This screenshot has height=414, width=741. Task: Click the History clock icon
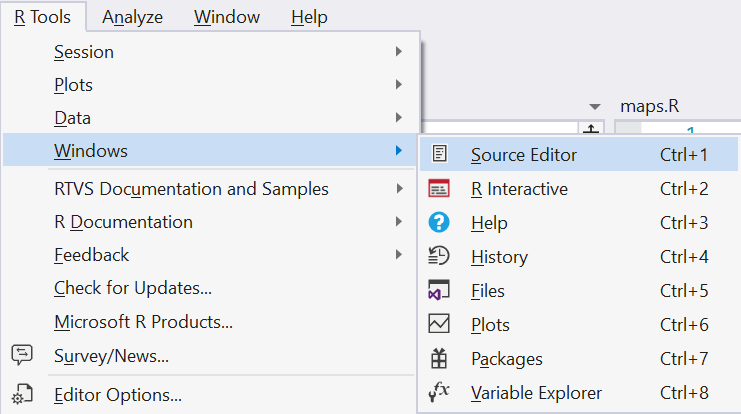click(439, 256)
